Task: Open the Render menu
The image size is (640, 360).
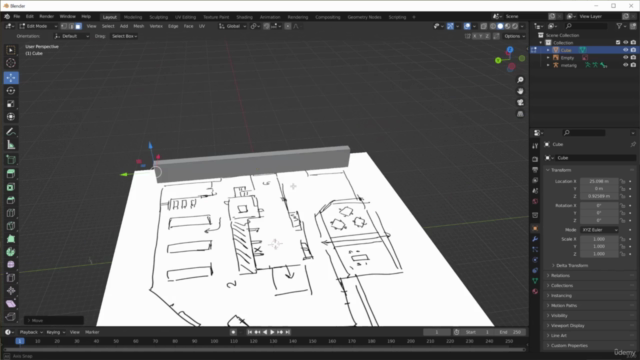Action: 47,17
